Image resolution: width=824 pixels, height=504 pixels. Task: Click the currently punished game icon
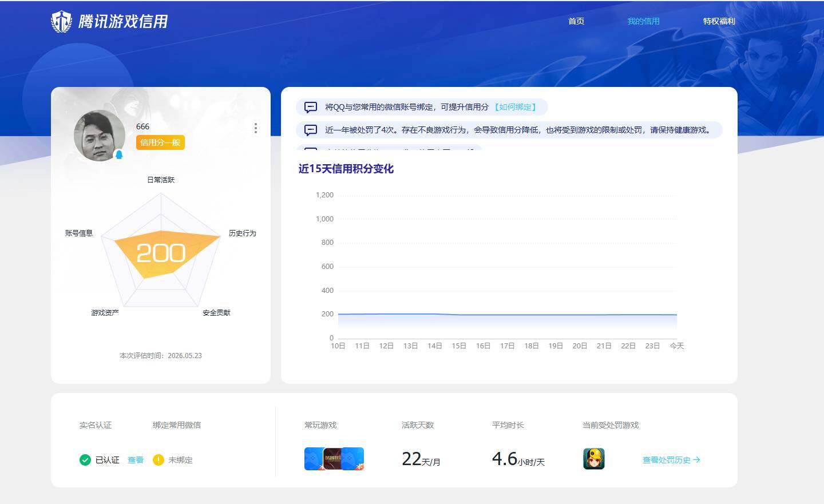click(594, 459)
